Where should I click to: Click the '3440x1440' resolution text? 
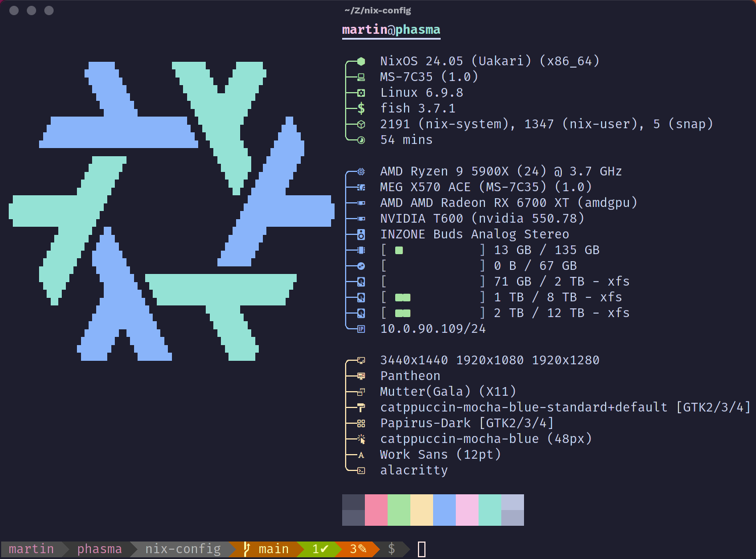414,360
